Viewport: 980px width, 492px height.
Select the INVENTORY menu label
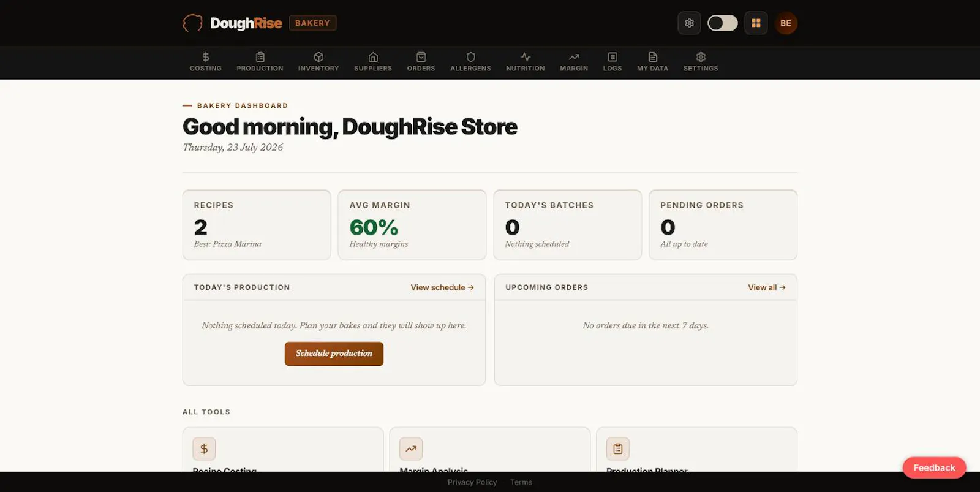pyautogui.click(x=318, y=69)
